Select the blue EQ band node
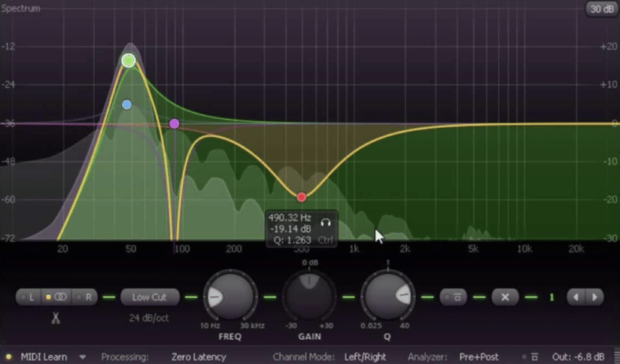The width and height of the screenshot is (620, 364). [126, 105]
